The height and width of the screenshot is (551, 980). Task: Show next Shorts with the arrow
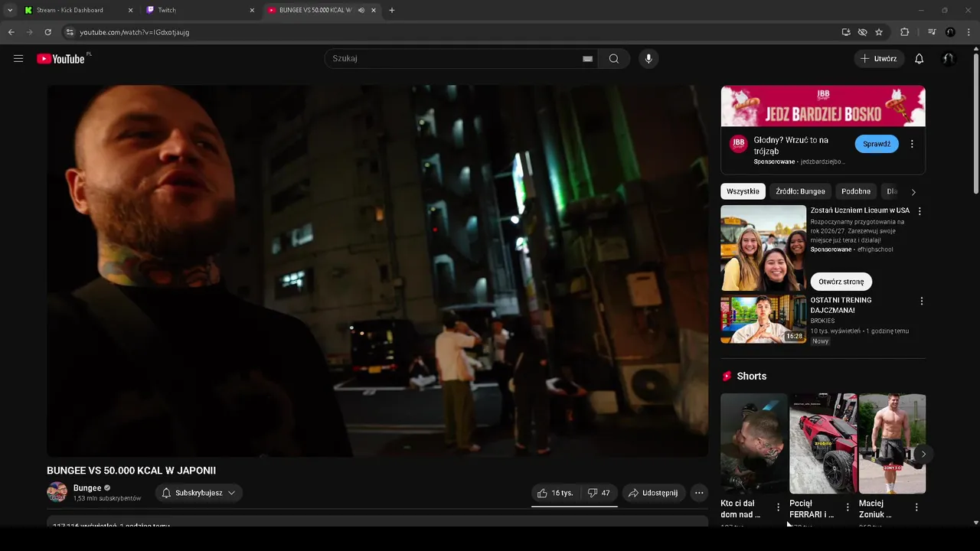(x=923, y=454)
